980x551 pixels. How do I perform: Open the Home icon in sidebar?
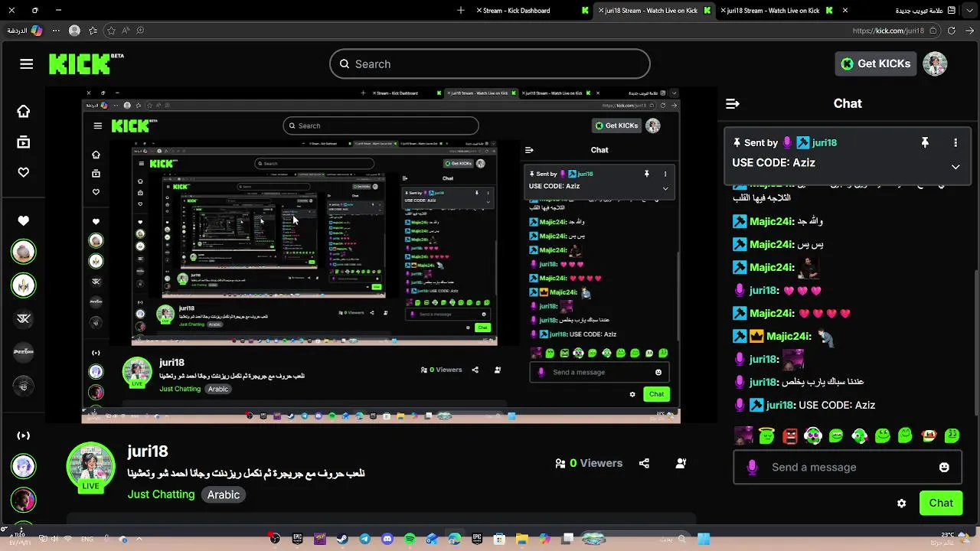24,112
